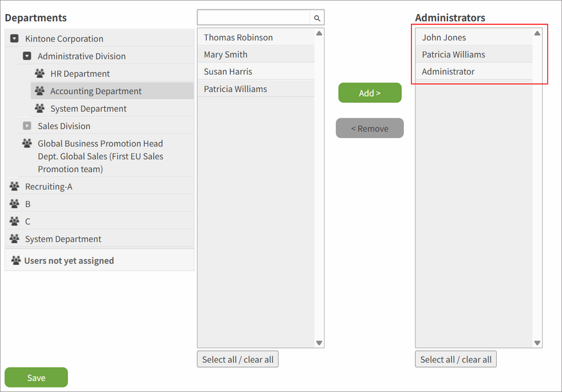Click the Save button
The image size is (562, 392).
(x=36, y=377)
